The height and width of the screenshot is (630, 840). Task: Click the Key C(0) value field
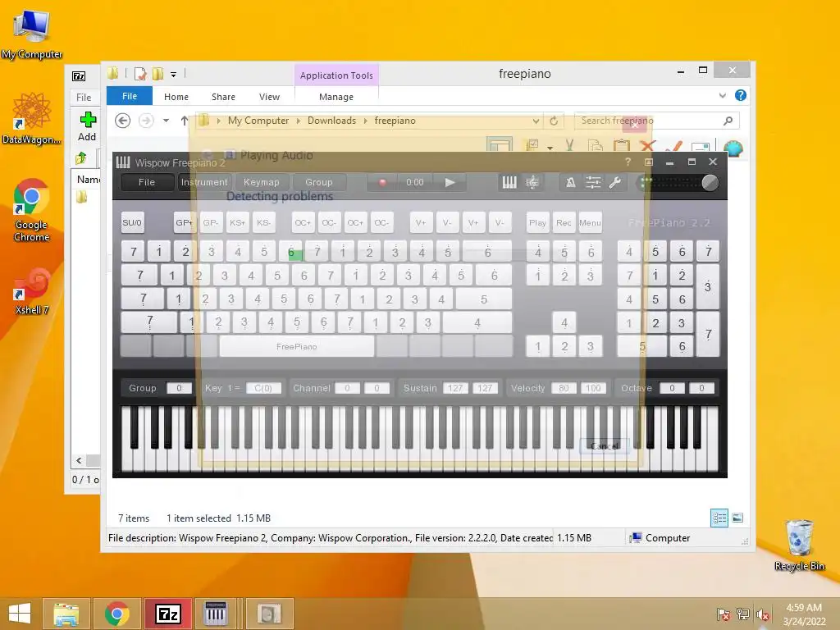(x=263, y=388)
